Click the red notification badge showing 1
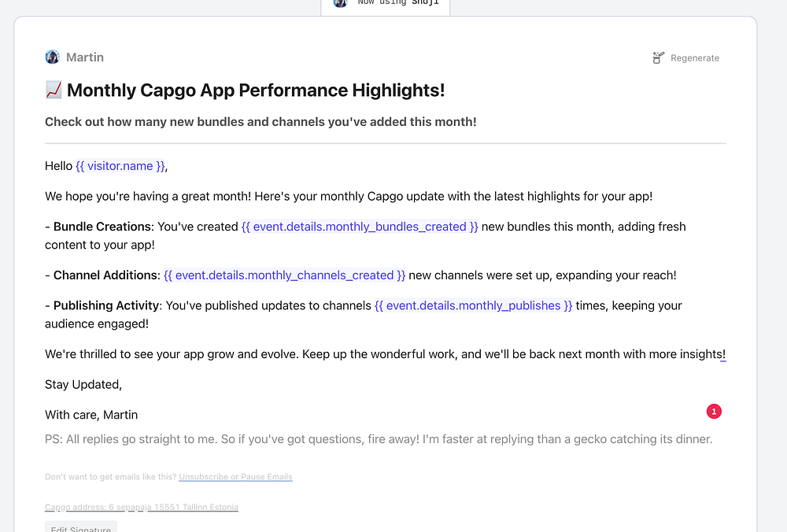This screenshot has width=787, height=532. coord(714,412)
